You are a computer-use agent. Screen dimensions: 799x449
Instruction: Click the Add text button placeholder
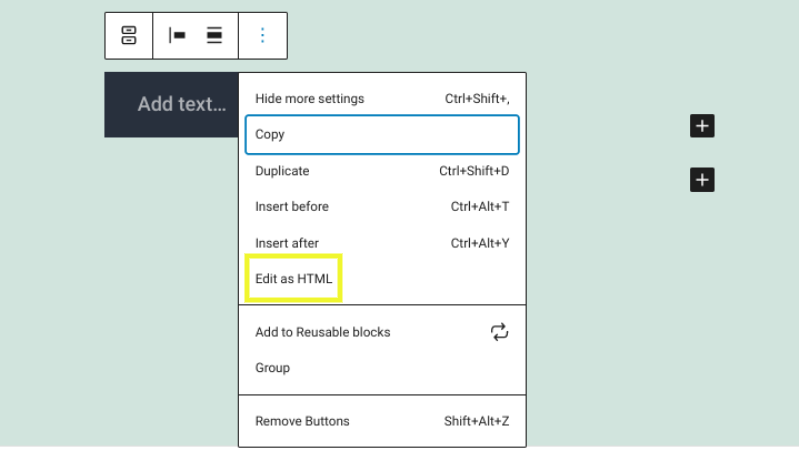coord(181,104)
